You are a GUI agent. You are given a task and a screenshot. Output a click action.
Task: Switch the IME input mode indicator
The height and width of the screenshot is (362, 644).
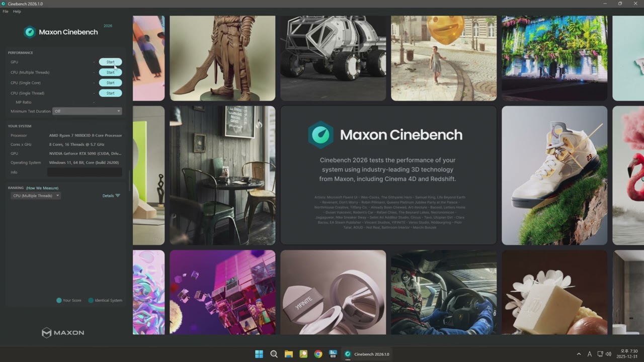[590, 354]
